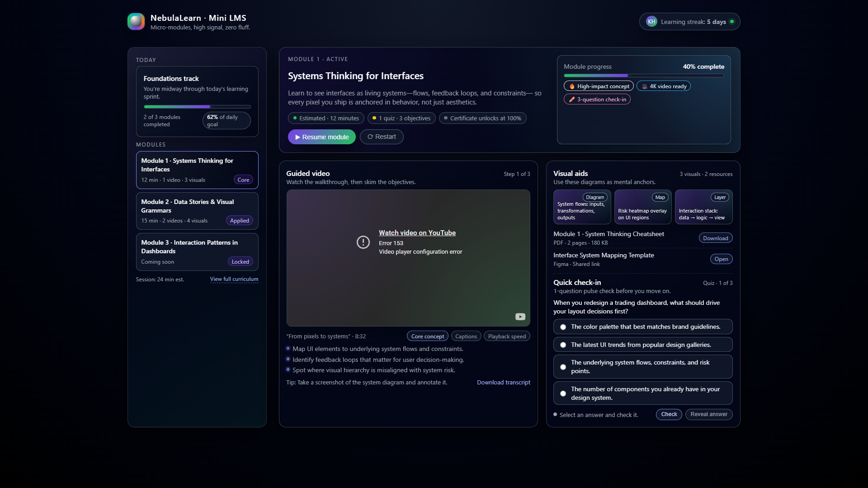Image resolution: width=868 pixels, height=488 pixels.
Task: Click the pencil icon on the 3-question check-in badge
Action: [x=571, y=99]
